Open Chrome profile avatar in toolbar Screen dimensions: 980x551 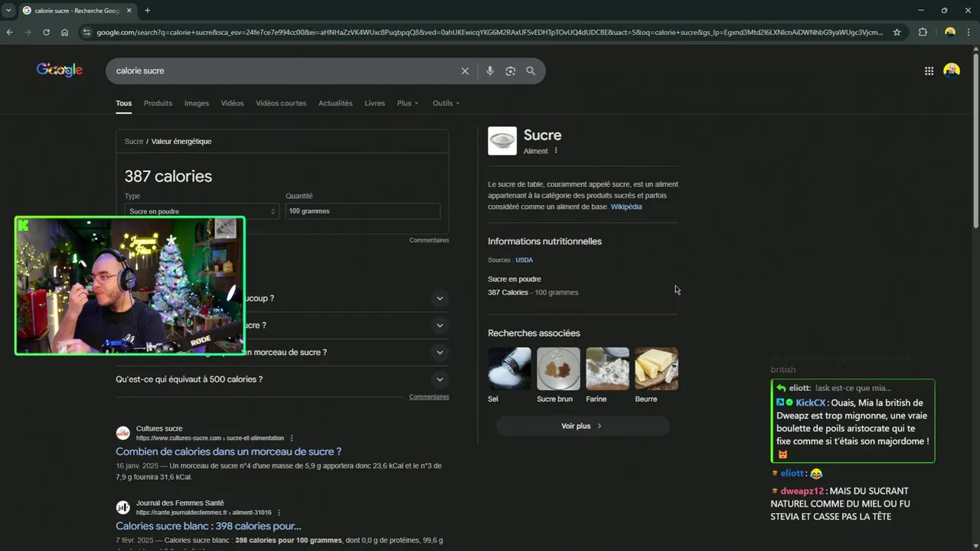[950, 32]
